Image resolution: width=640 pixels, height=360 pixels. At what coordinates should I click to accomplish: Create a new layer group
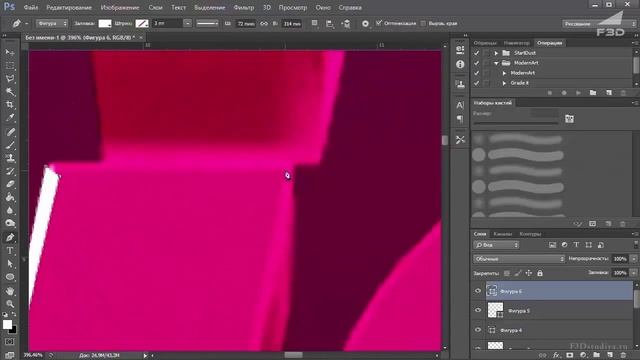pyautogui.click(x=596, y=355)
